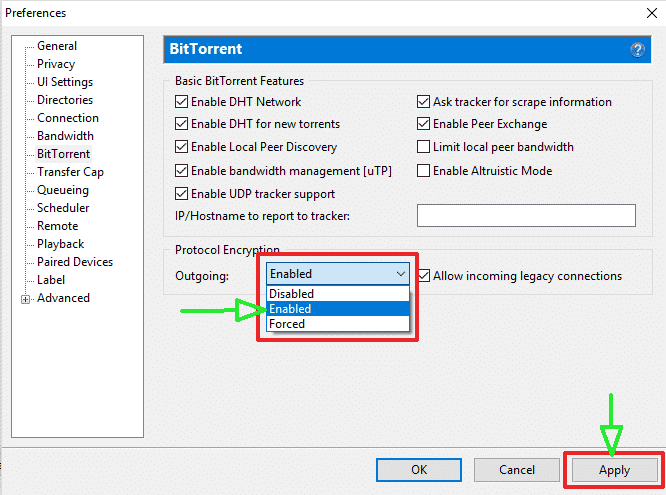The image size is (666, 495).
Task: Select Directories in the sidebar
Action: 65,100
